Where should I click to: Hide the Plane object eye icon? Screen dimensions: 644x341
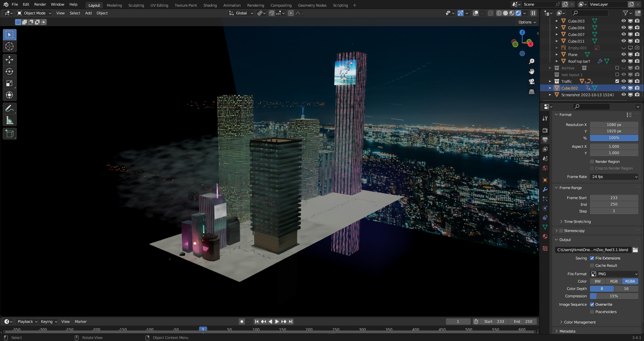pyautogui.click(x=624, y=54)
